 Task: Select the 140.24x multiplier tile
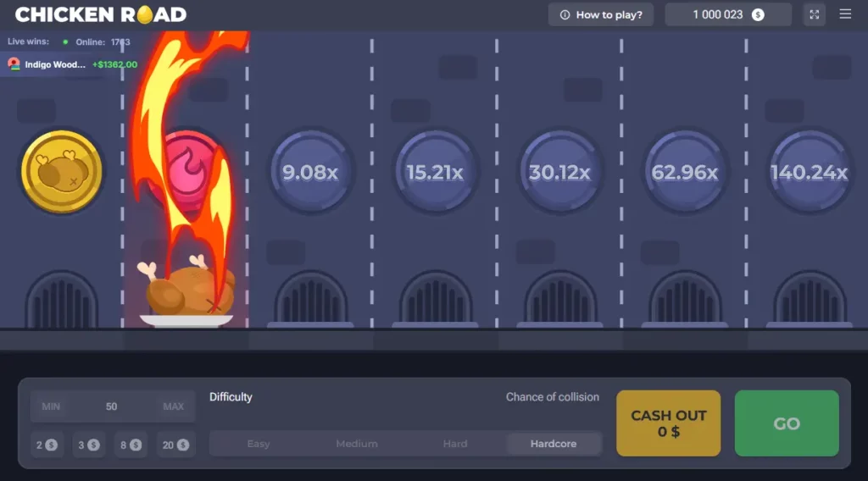810,172
